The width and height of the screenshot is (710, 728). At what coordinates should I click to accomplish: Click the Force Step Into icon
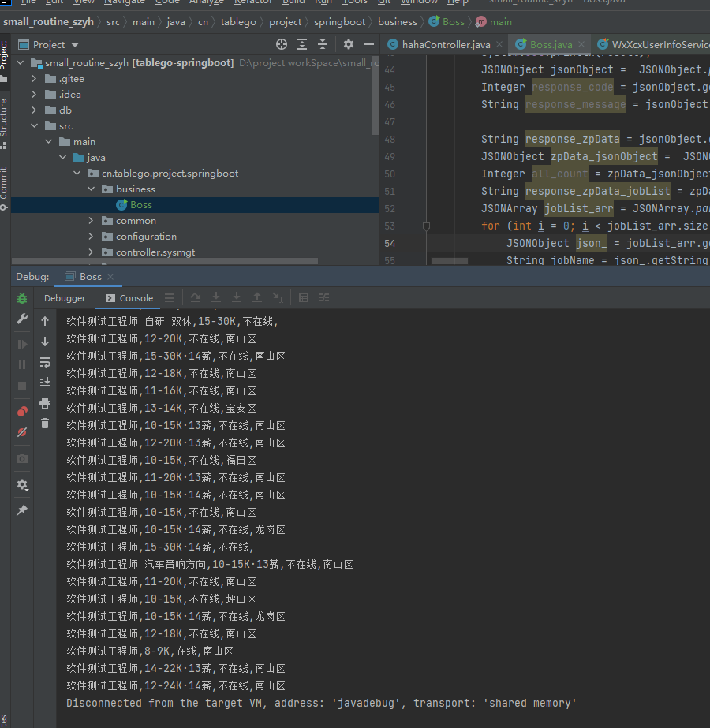(237, 297)
